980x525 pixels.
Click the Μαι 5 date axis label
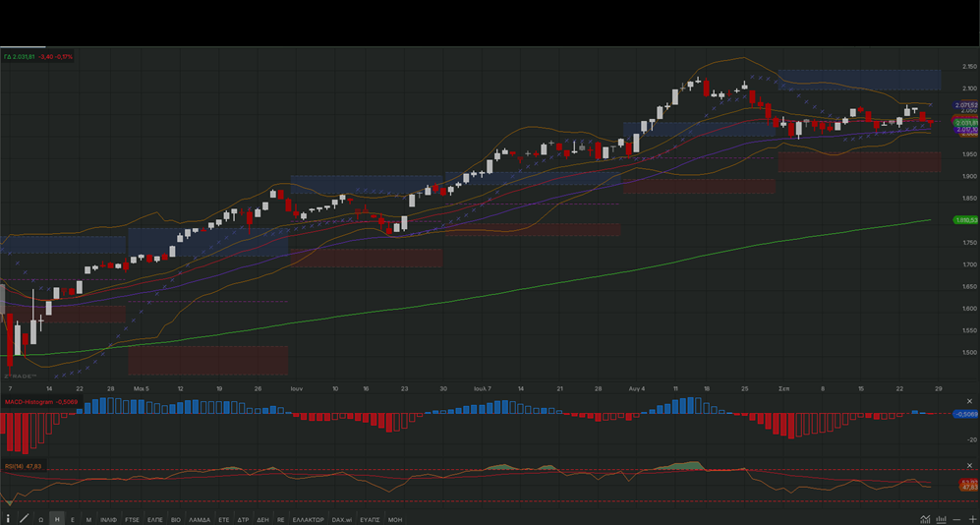pyautogui.click(x=142, y=388)
